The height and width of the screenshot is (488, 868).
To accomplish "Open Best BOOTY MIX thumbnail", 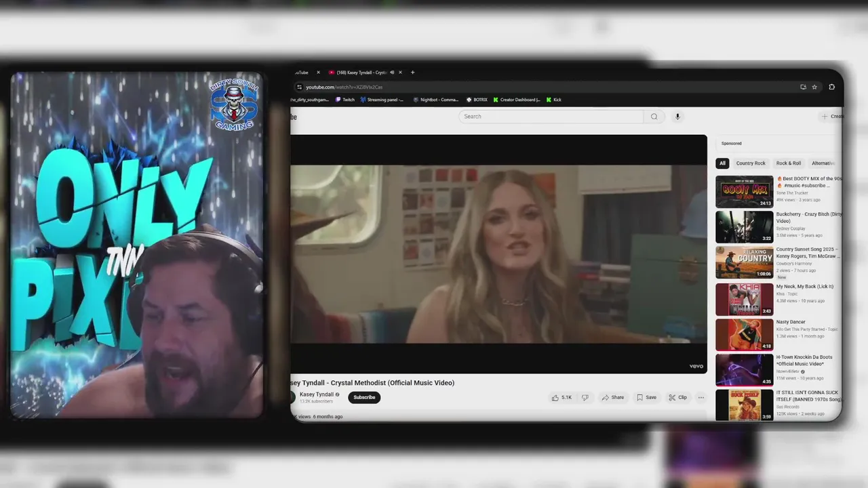I will pyautogui.click(x=744, y=192).
